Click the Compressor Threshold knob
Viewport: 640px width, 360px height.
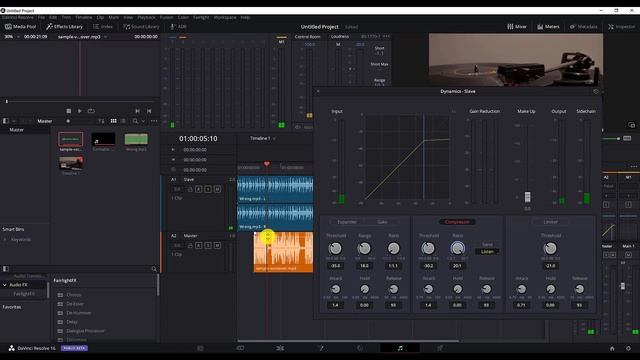[x=428, y=248]
